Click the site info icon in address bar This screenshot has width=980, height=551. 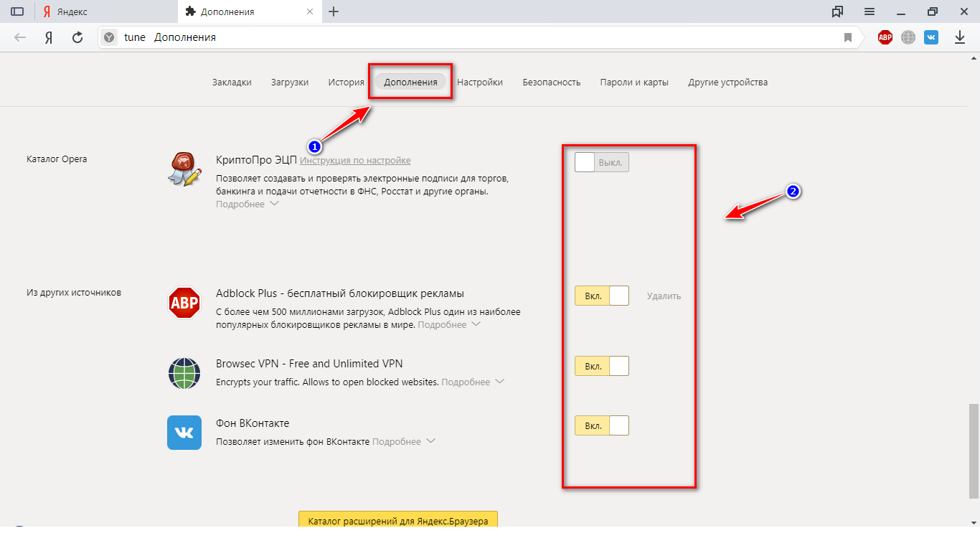point(108,37)
